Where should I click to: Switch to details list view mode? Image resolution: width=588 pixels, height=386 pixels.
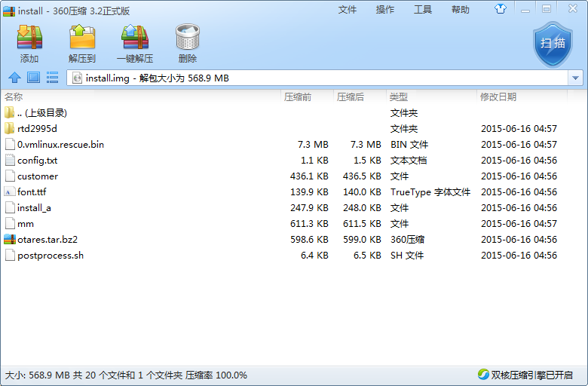[52, 78]
